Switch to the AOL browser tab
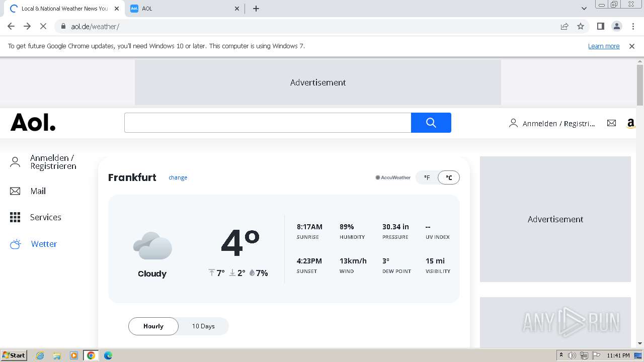644x362 pixels. tap(186, 9)
